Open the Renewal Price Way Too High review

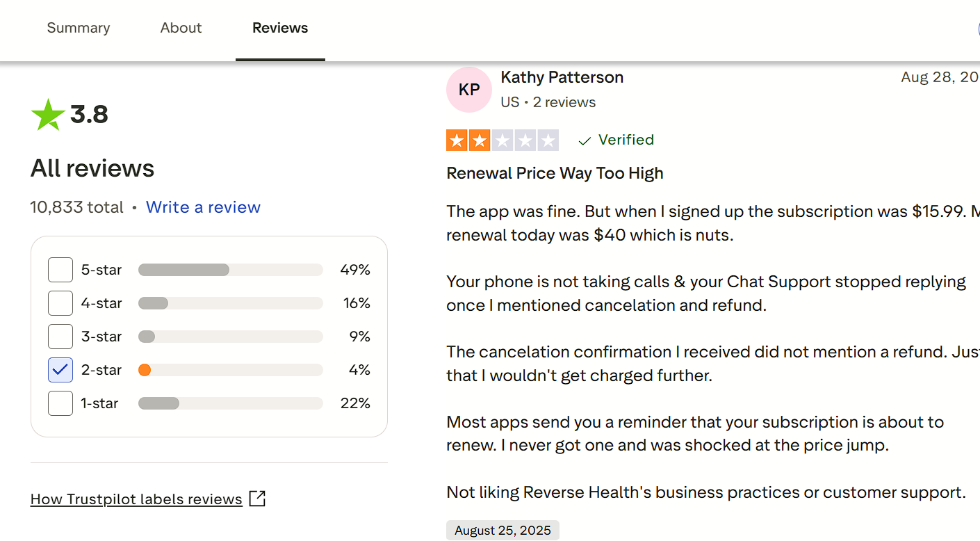(555, 173)
